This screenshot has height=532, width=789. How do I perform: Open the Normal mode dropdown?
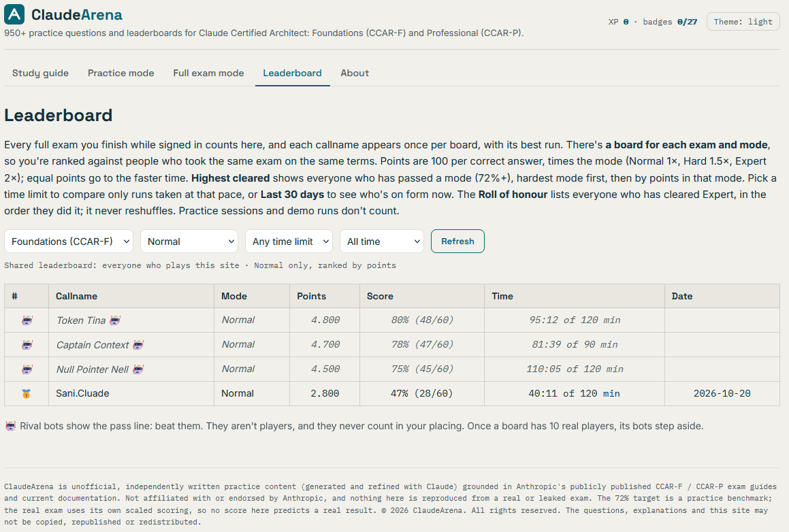pyautogui.click(x=189, y=242)
